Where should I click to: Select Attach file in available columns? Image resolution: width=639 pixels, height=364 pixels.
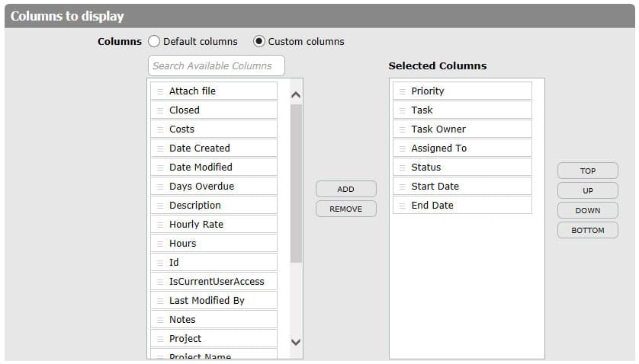point(214,91)
